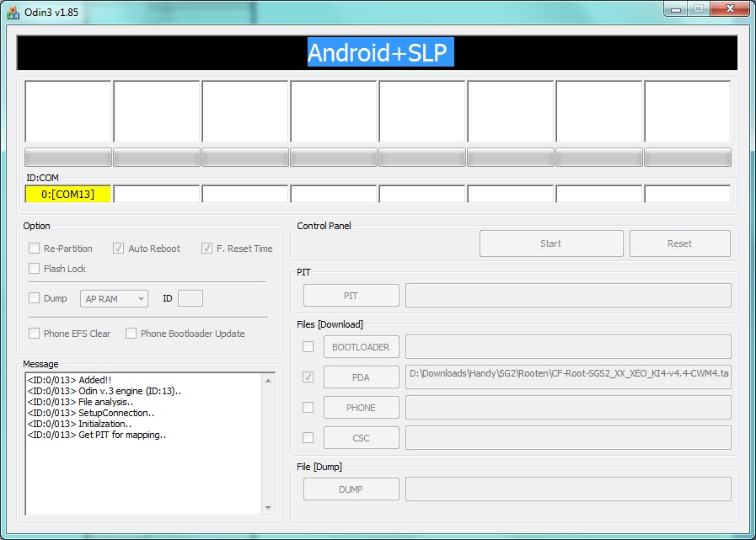Click the first progress bar under status boxes
This screenshot has width=756, height=540.
tap(68, 158)
